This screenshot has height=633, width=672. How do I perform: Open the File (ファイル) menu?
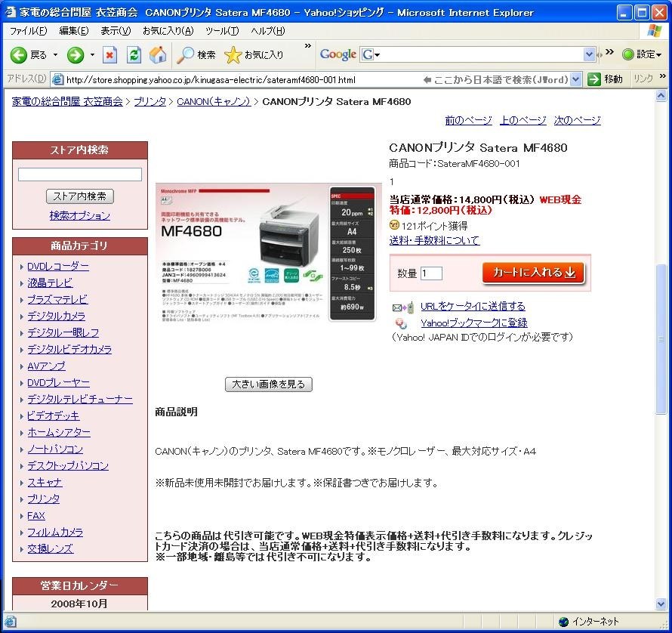tap(28, 31)
